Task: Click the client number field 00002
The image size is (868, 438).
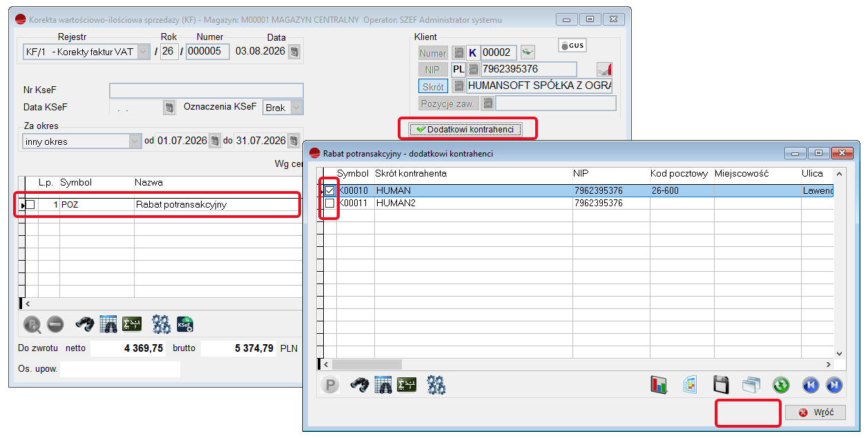Action: [499, 52]
